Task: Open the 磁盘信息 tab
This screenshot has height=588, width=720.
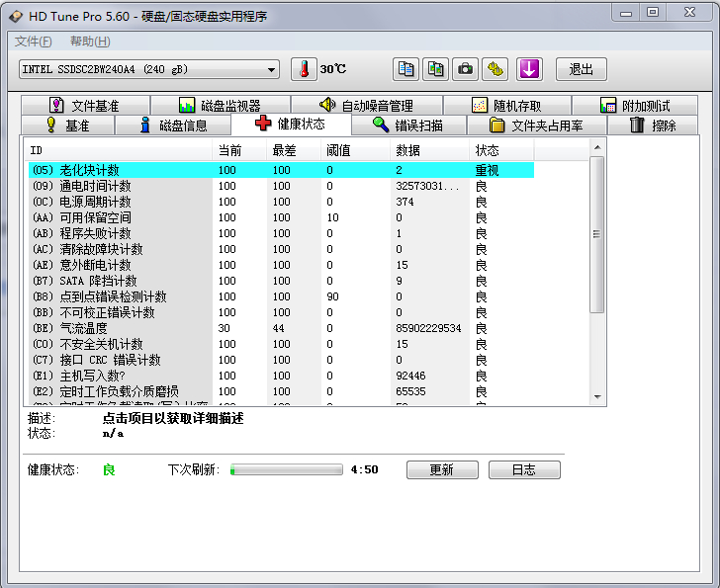Action: tap(173, 126)
